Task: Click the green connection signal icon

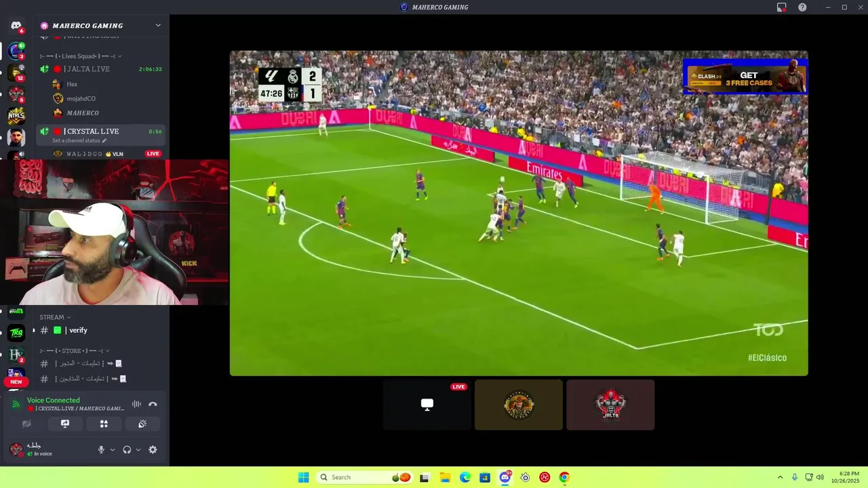Action: 16,405
